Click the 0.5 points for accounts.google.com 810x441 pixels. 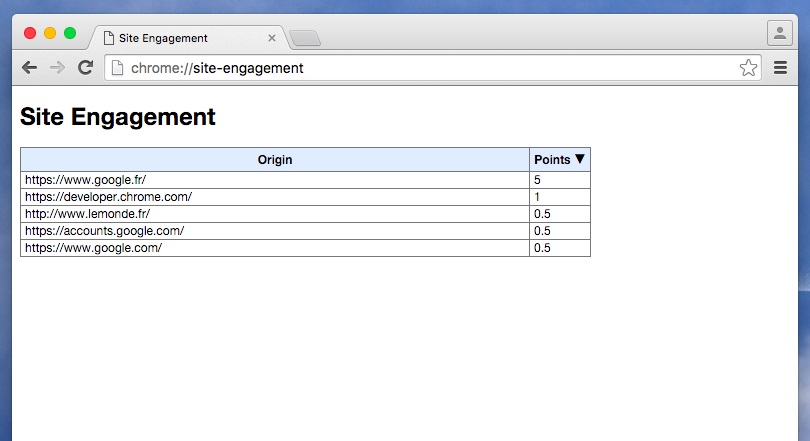[559, 231]
